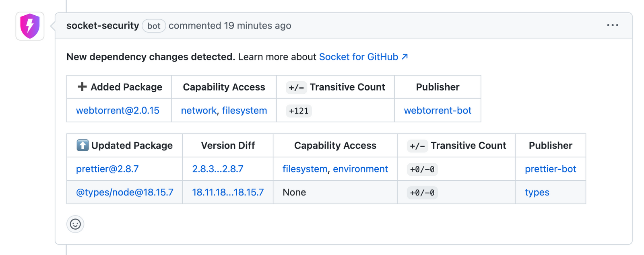Open the types publisher link

pyautogui.click(x=537, y=192)
